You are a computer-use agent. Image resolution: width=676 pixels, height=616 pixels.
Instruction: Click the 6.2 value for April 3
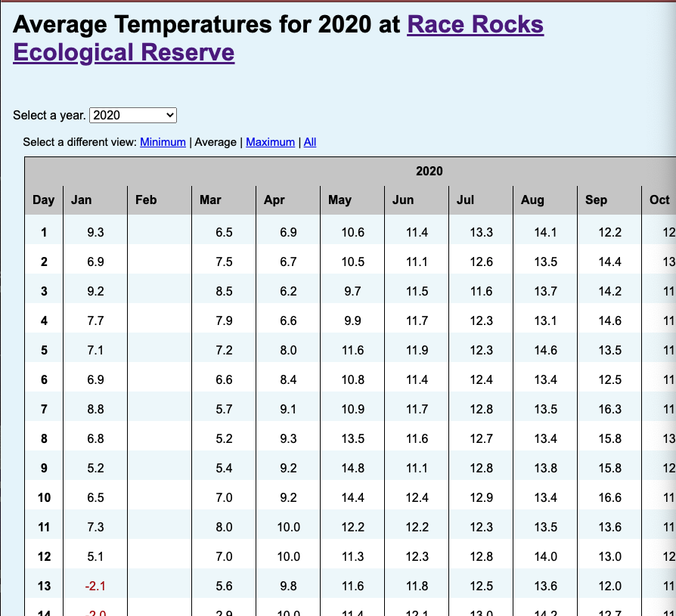click(288, 292)
